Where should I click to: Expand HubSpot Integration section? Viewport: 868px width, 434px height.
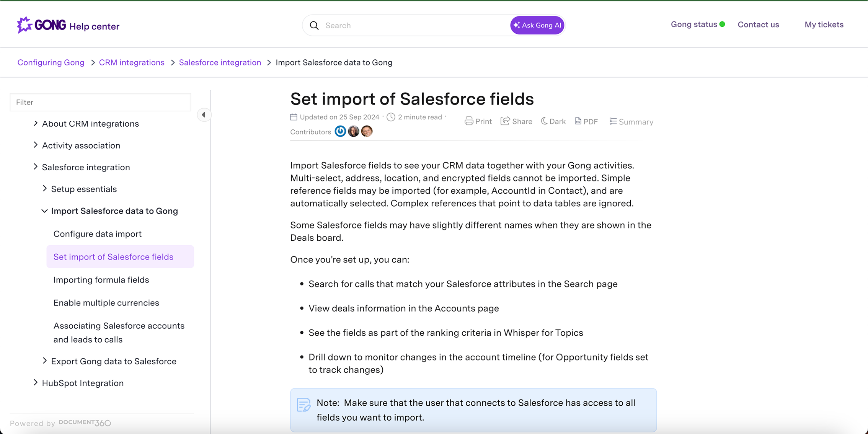click(36, 383)
